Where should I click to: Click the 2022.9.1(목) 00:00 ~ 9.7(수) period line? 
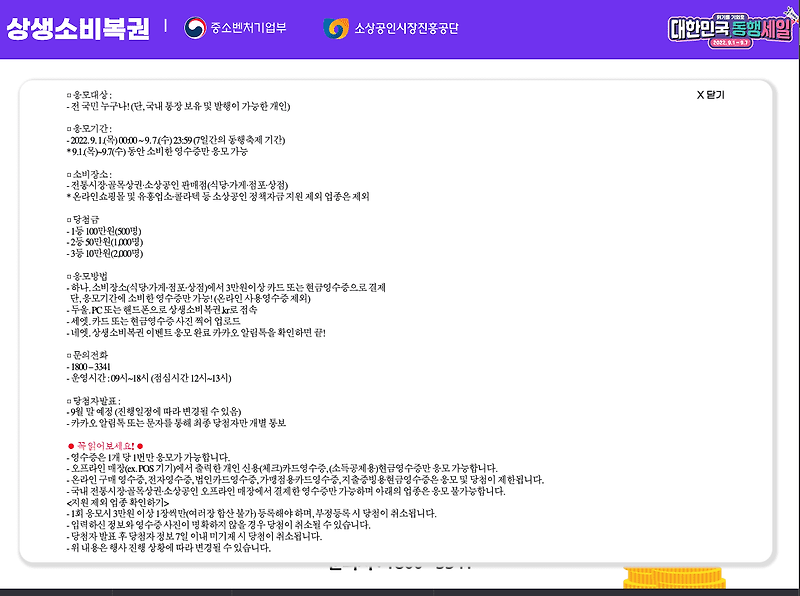pos(176,140)
